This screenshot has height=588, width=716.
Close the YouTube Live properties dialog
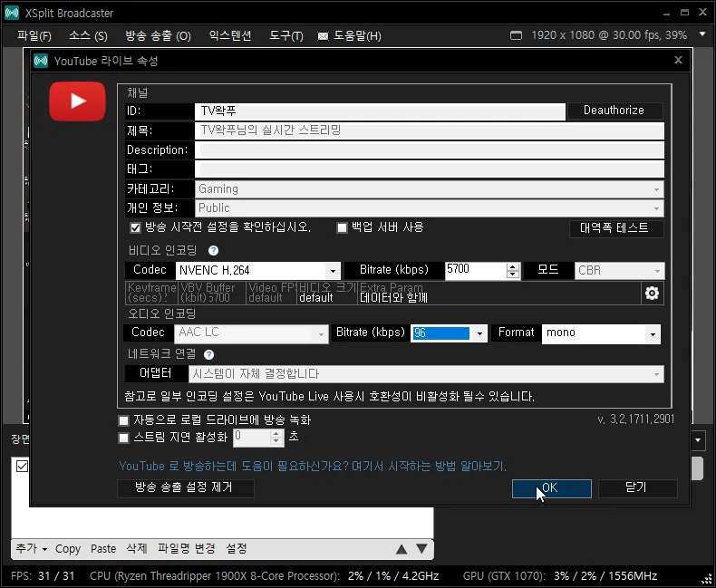coord(678,60)
